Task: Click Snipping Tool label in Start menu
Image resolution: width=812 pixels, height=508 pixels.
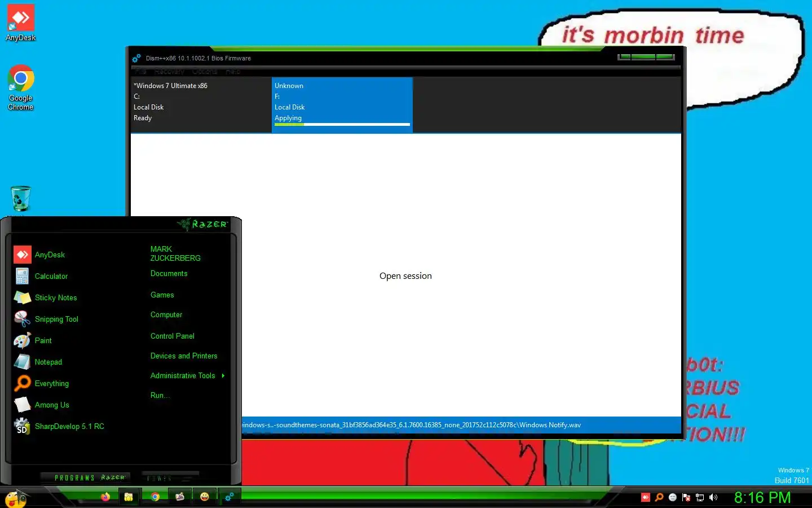Action: pyautogui.click(x=56, y=319)
